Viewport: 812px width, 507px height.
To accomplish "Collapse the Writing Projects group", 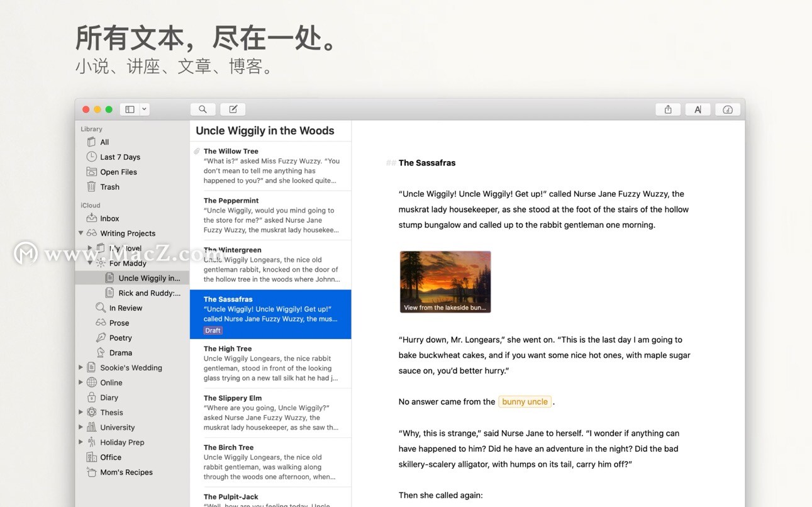I will click(x=81, y=233).
